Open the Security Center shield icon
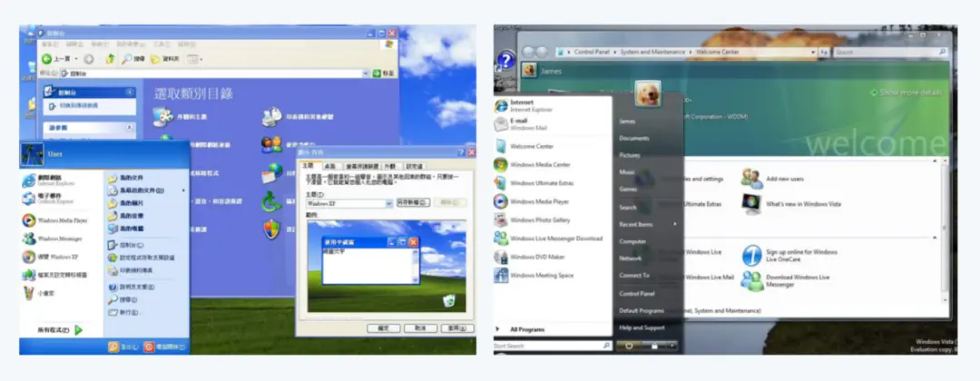Image resolution: width=980 pixels, height=381 pixels. point(272,229)
